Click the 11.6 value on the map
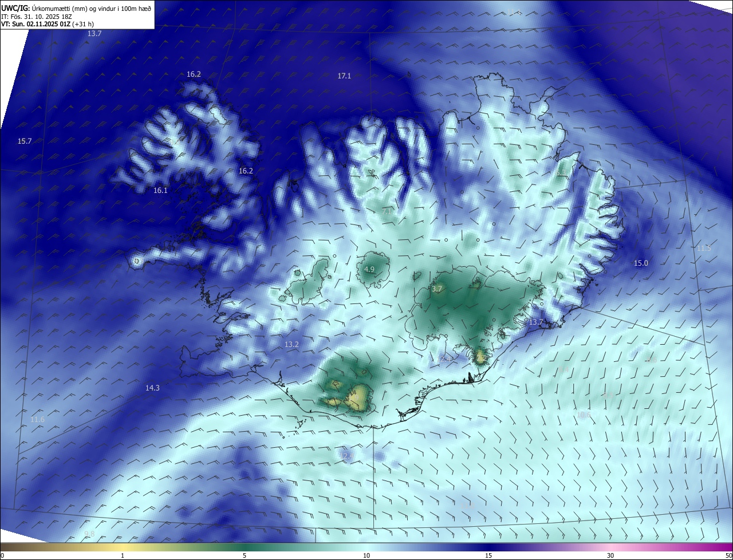 coord(37,420)
